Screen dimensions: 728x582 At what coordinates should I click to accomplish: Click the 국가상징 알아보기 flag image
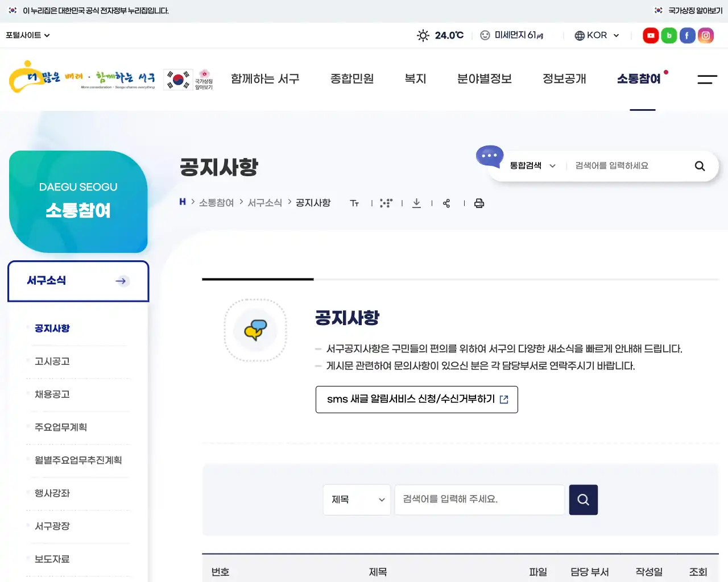click(x=188, y=80)
